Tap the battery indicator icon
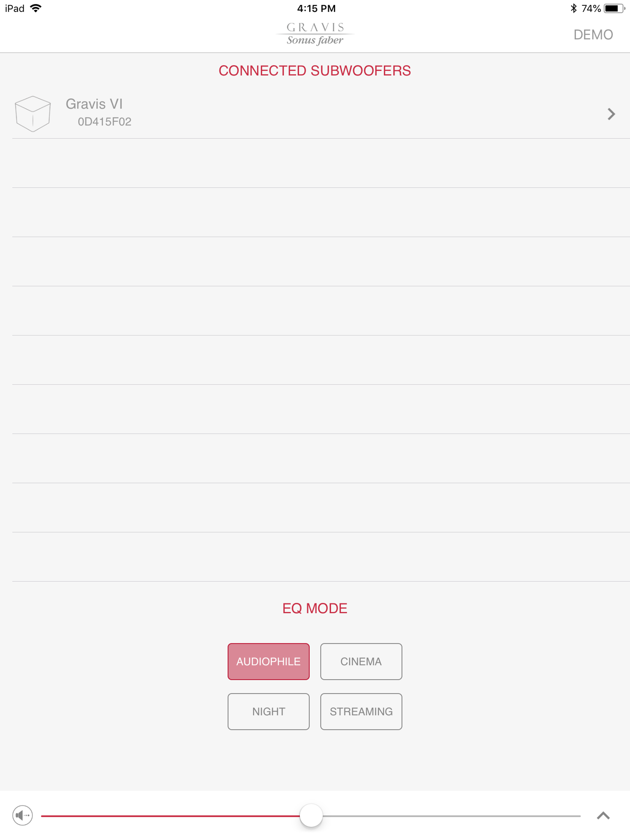The height and width of the screenshot is (840, 630). 614,8
